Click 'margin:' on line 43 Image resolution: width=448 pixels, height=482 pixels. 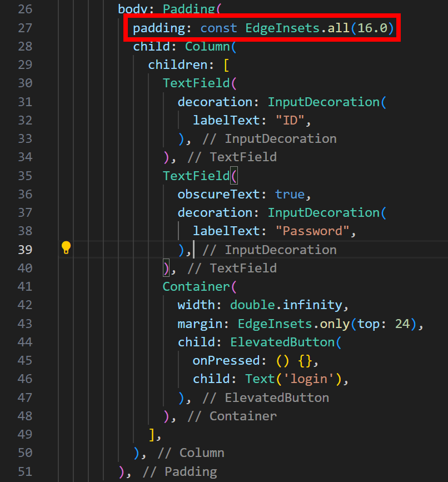coord(203,324)
